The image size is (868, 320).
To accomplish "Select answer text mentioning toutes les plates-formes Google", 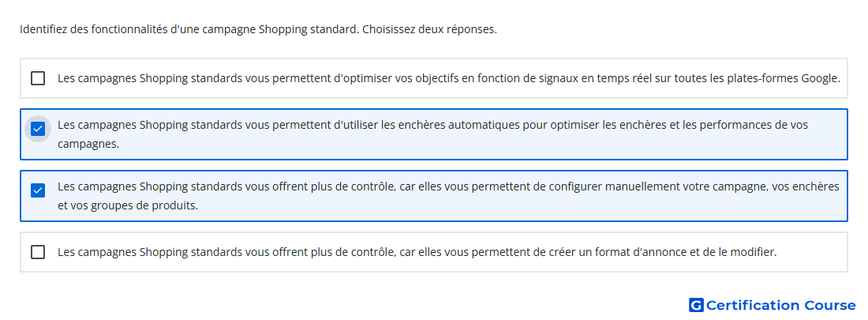I will pos(449,78).
